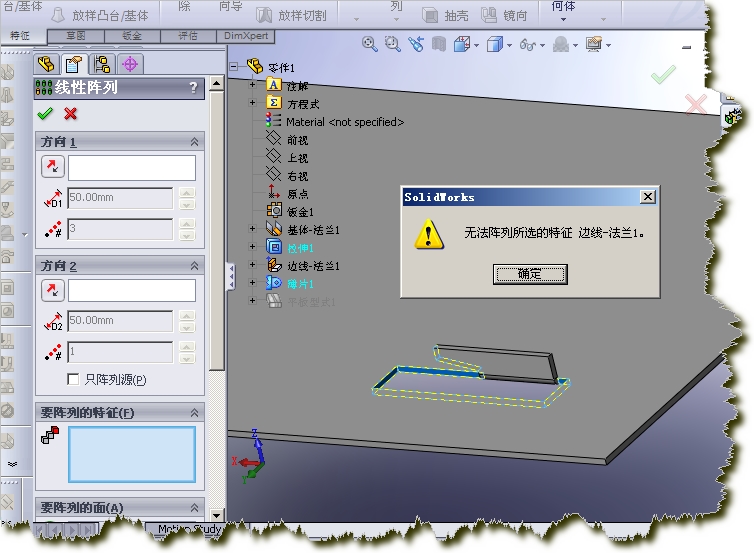754x553 pixels.
Task: Select the 平板型式1 feature
Action: [x=311, y=302]
